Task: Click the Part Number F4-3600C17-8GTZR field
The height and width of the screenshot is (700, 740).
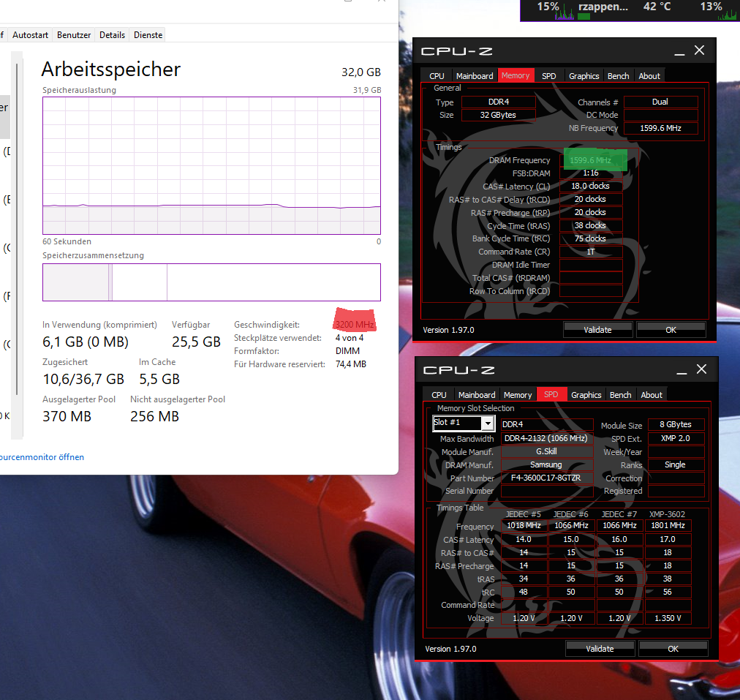Action: click(546, 478)
